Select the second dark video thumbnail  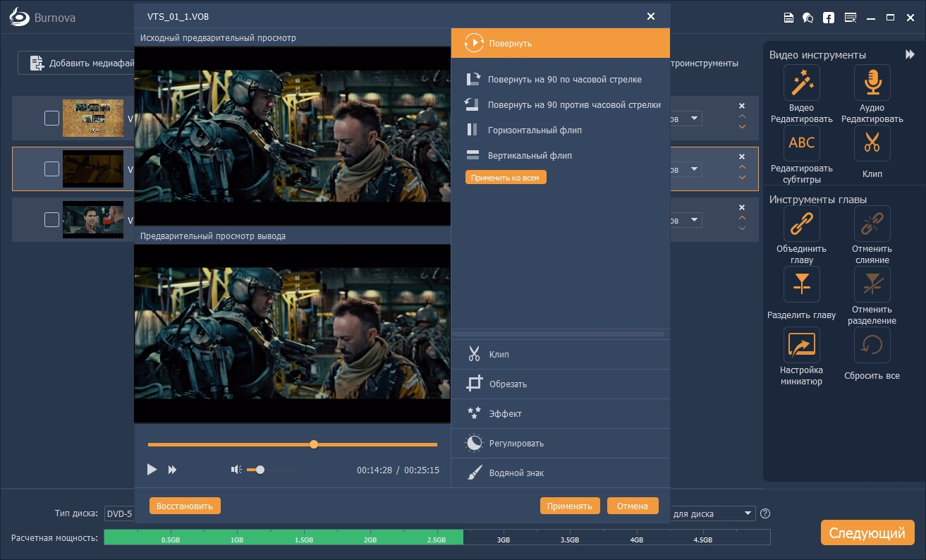(x=93, y=169)
